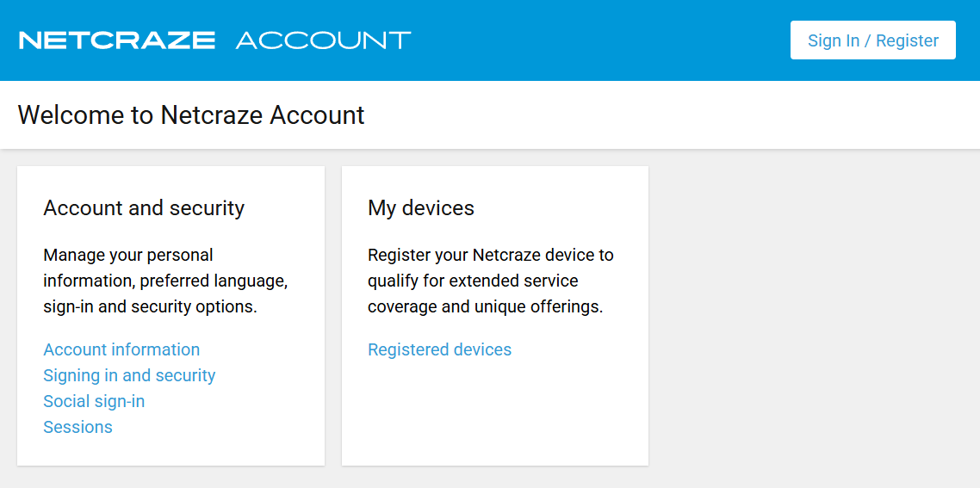Image resolution: width=980 pixels, height=488 pixels.
Task: Select the Account and security card title
Action: [144, 208]
